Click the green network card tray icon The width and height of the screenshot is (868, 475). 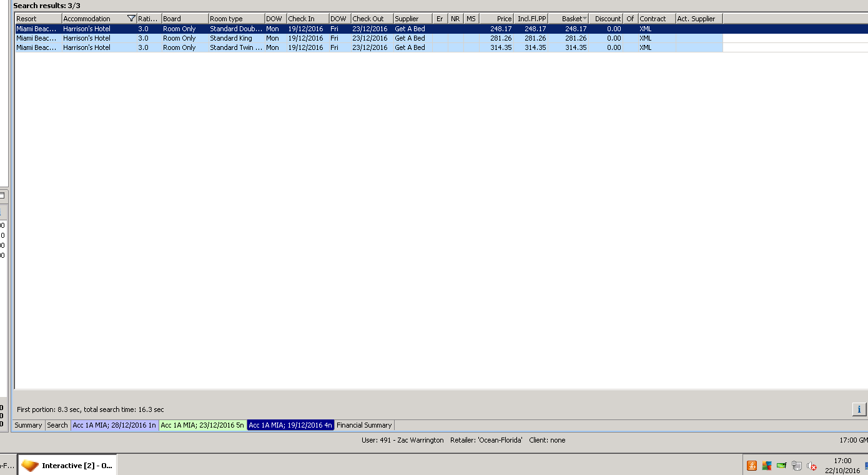pyautogui.click(x=782, y=466)
